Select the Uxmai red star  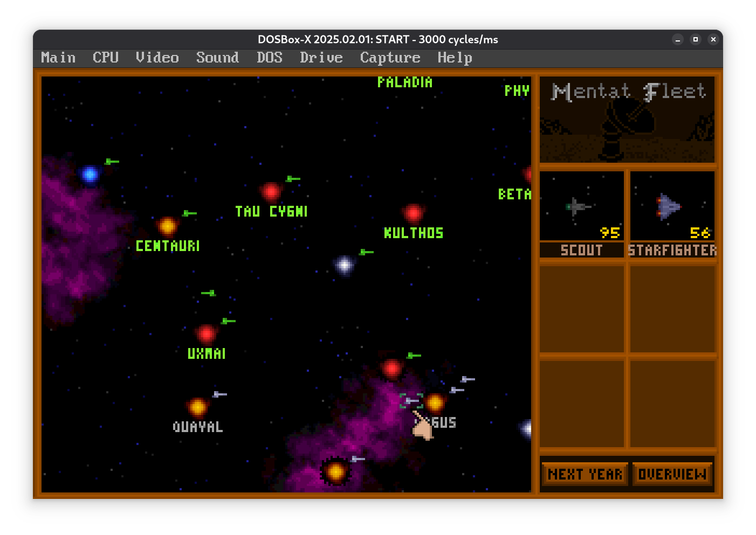207,334
